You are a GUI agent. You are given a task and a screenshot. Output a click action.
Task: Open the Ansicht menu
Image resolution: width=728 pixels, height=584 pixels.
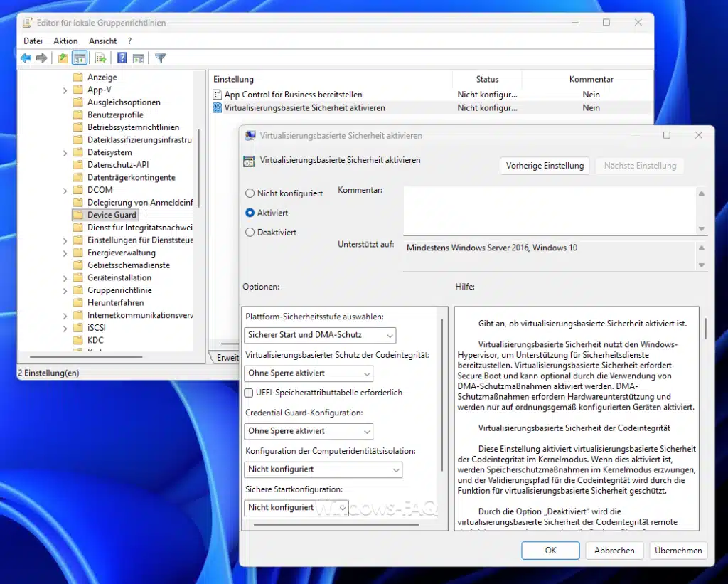click(102, 41)
